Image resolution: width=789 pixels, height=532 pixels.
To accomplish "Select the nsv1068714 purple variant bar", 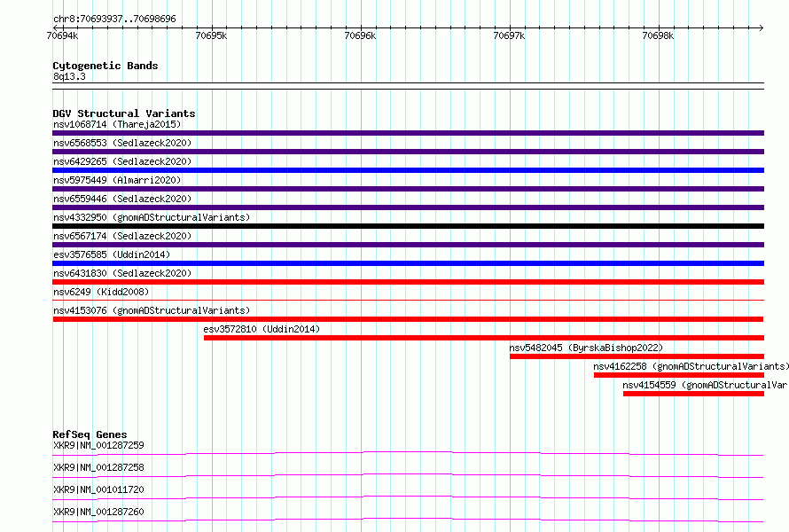I will click(x=408, y=133).
